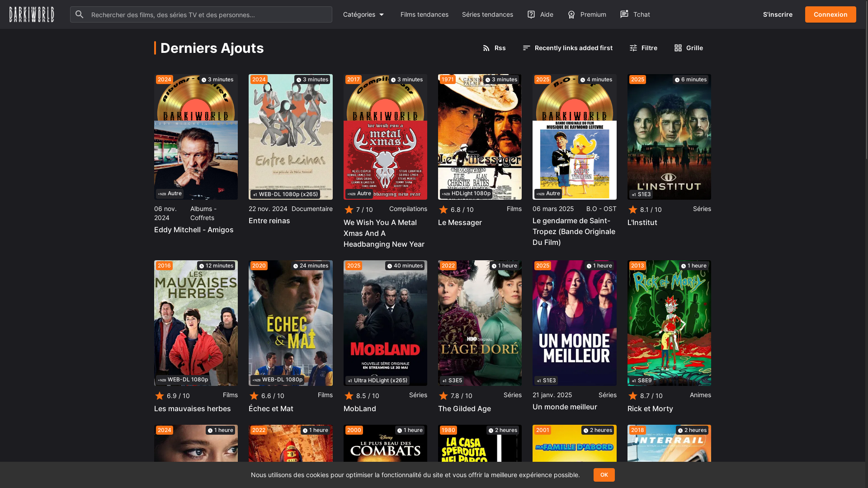Open Échec et Mat poster

[291, 323]
